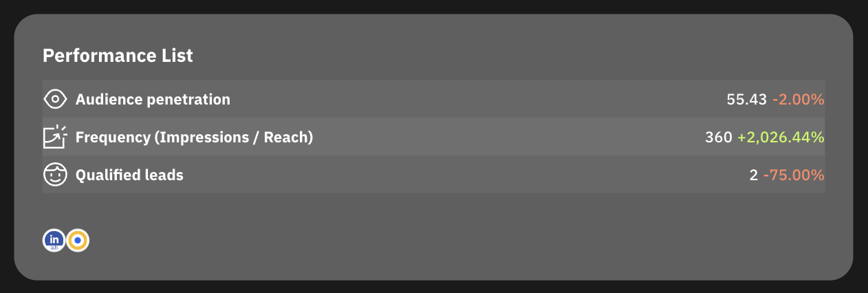Click the smiley face Qualified leads icon
The image size is (868, 293).
(54, 175)
